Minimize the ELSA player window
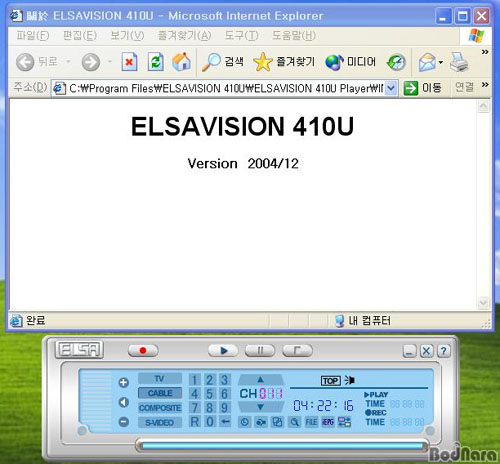The width and height of the screenshot is (500, 464). [409, 351]
